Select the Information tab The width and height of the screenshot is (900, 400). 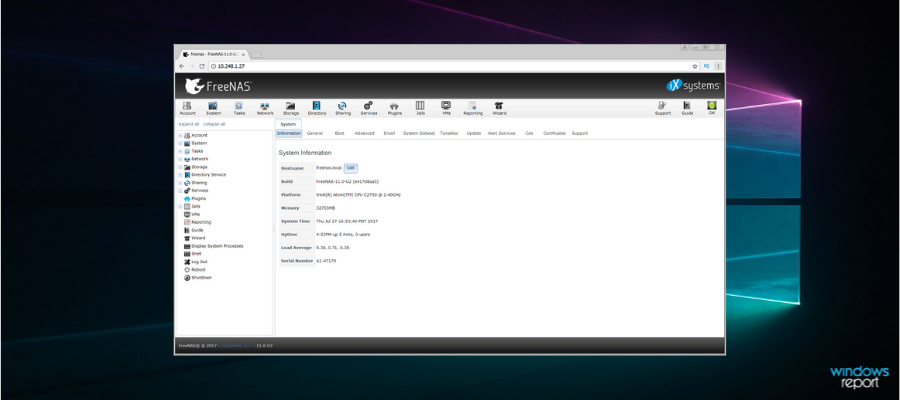(289, 133)
